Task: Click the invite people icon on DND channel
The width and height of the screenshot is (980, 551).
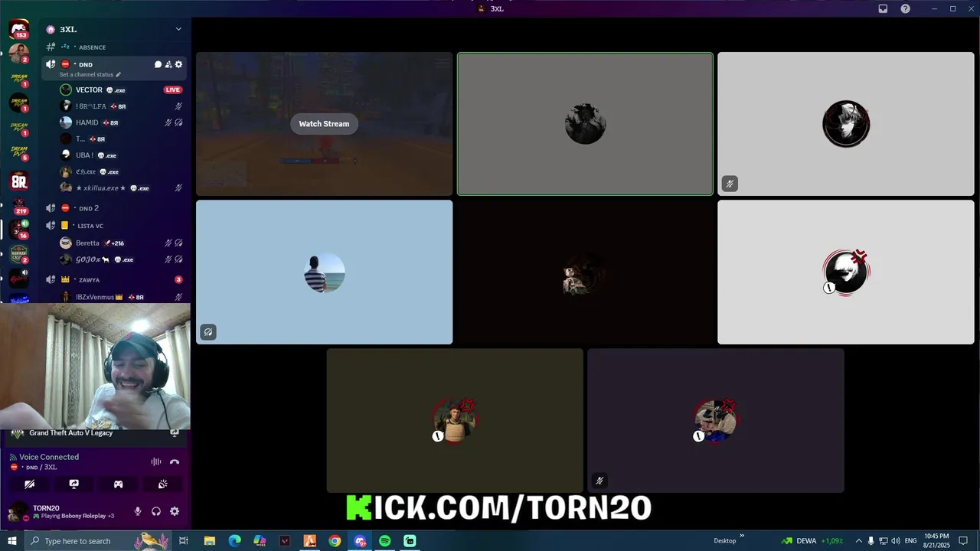Action: pyautogui.click(x=168, y=64)
